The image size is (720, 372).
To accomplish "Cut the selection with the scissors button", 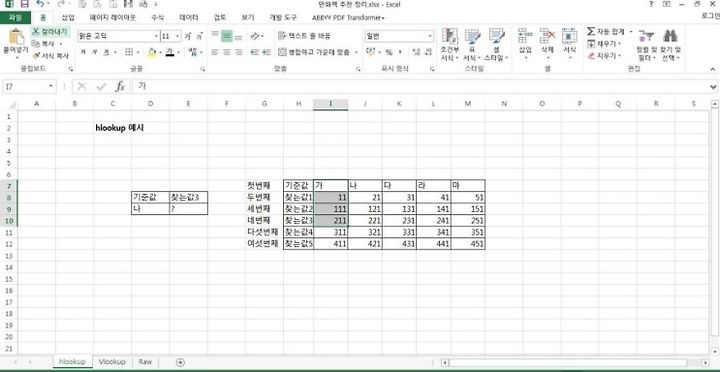I will 50,31.
